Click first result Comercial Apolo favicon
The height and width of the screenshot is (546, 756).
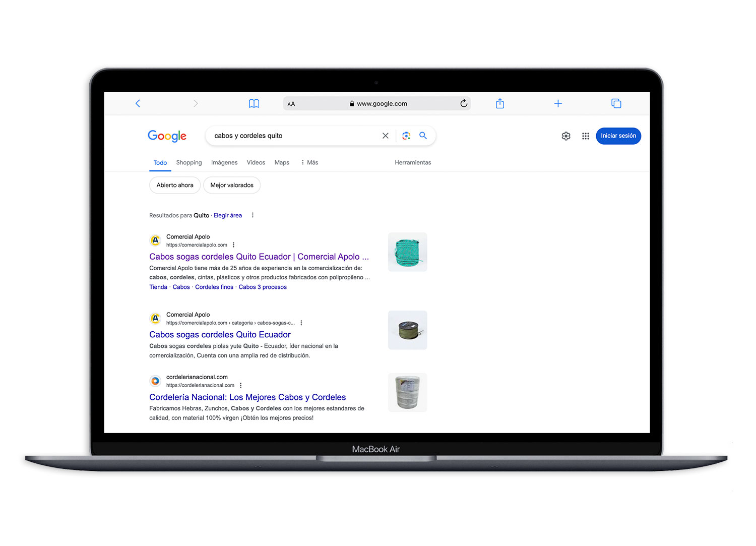[x=155, y=240]
